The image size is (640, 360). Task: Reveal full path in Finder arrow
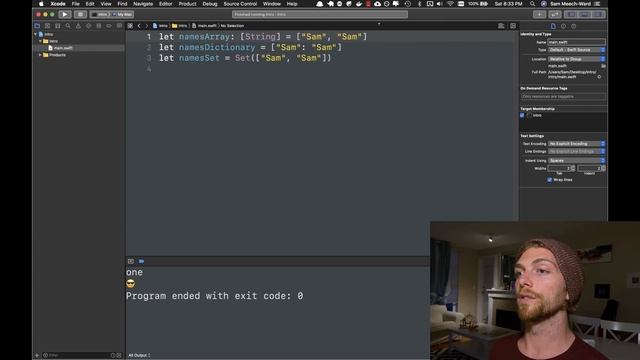click(x=599, y=77)
